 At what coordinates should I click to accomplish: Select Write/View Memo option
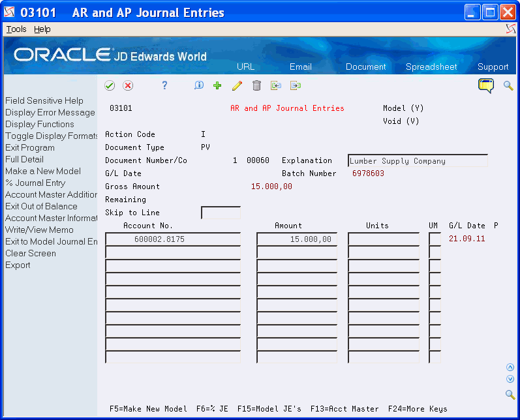pyautogui.click(x=39, y=230)
